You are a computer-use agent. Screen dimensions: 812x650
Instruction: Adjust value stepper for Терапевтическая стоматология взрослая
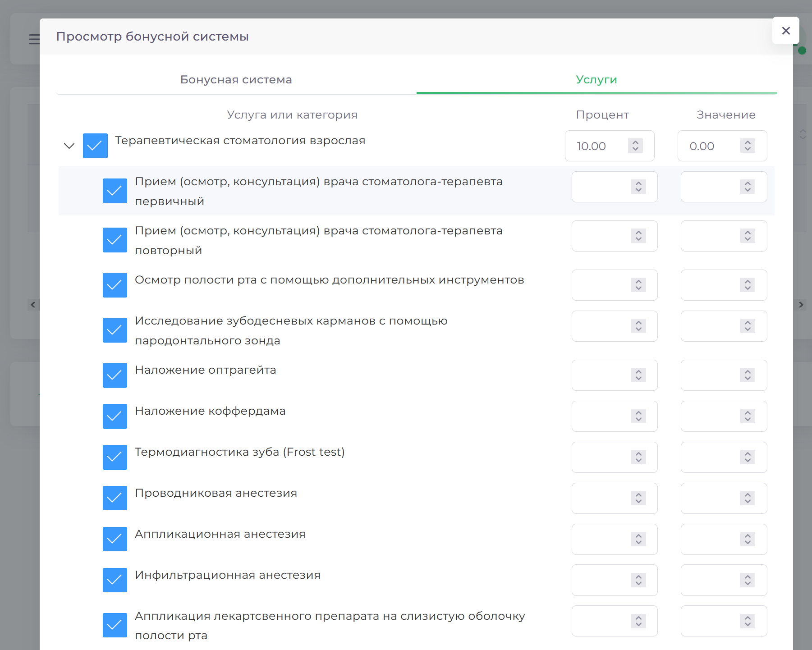[x=748, y=146]
